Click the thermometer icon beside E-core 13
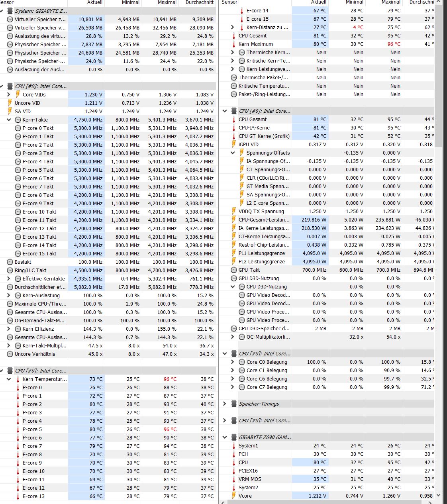Screen dimensions: 447x504 point(18,496)
